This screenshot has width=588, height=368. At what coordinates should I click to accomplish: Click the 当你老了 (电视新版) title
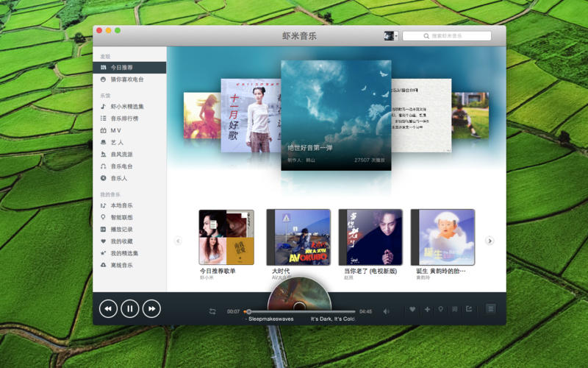[x=370, y=271]
